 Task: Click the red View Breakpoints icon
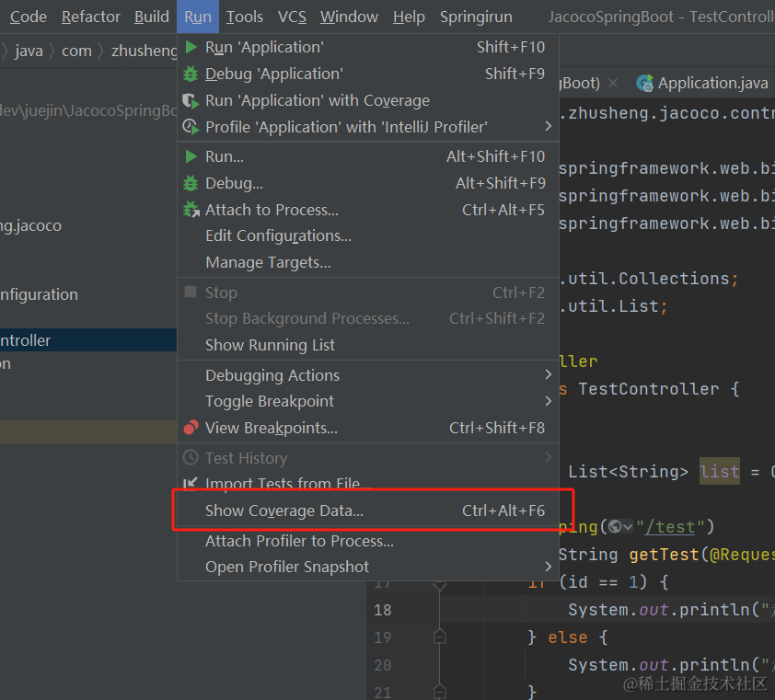[x=191, y=428]
